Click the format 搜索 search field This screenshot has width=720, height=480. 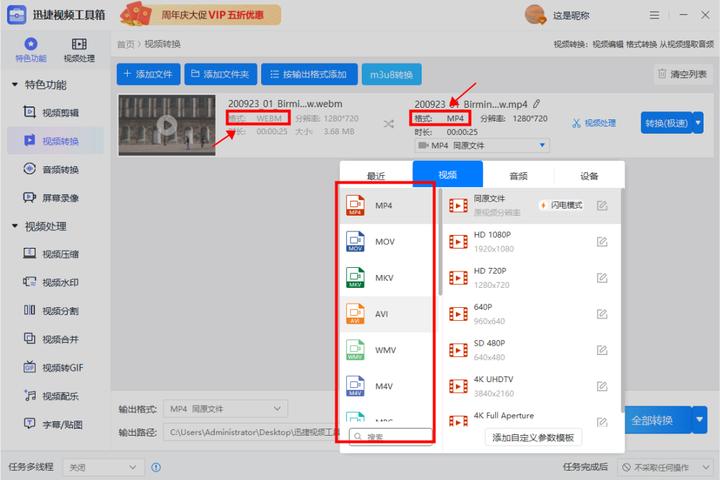(x=390, y=437)
